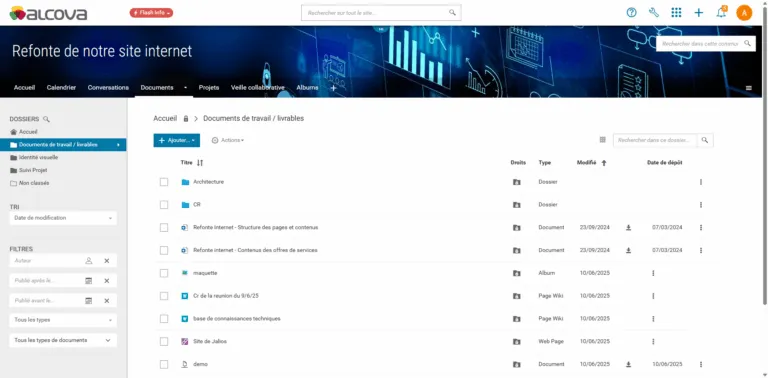This screenshot has height=378, width=768.
Task: Open the three-dot menu for CR folder
Action: [701, 205]
